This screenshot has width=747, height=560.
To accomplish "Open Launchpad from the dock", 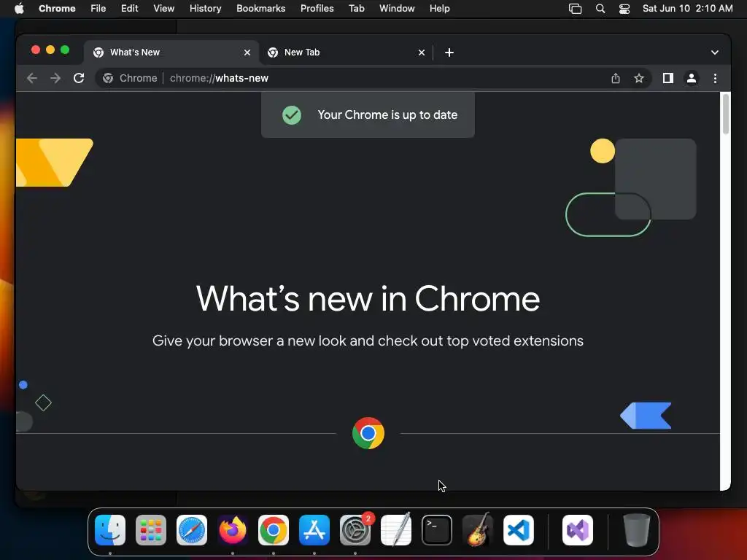I will click(x=151, y=530).
